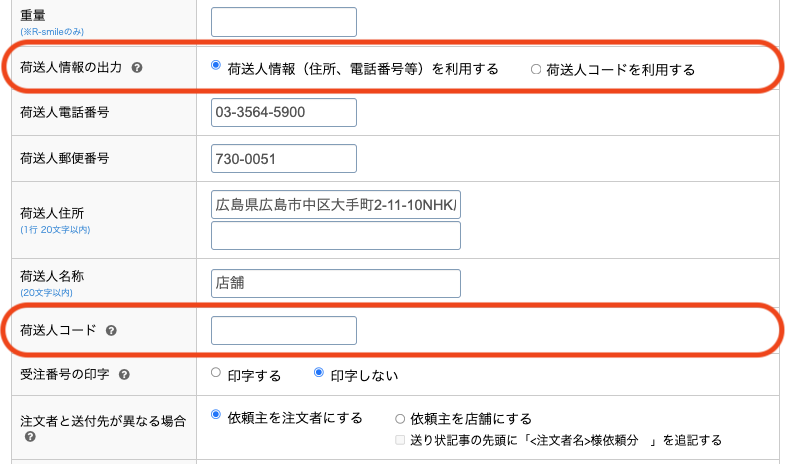Click the empty second 荷送人住所 line

tap(336, 235)
